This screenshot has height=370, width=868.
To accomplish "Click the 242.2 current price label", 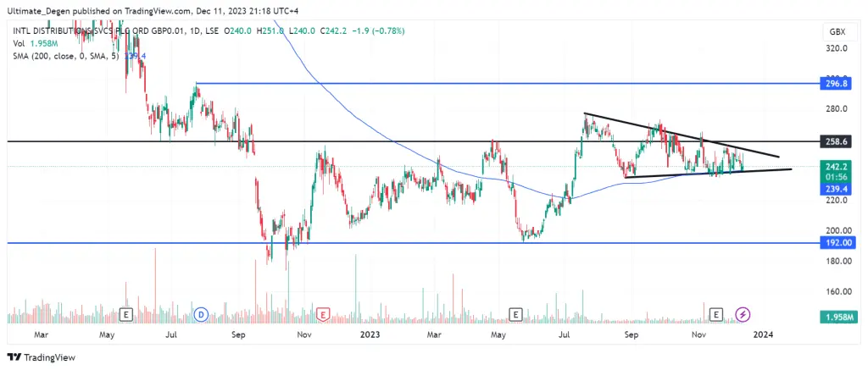I will click(837, 167).
